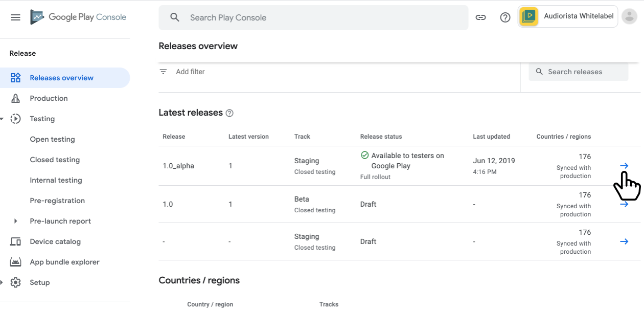
Task: Open Internal testing page
Action: [x=56, y=180]
